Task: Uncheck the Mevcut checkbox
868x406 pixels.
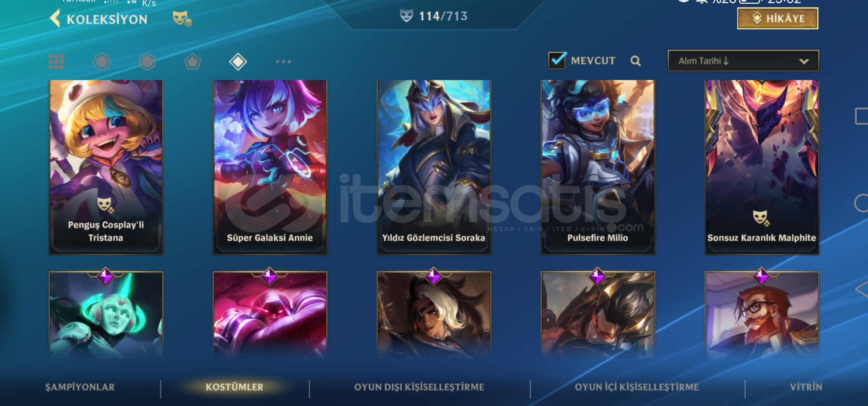Action: pyautogui.click(x=557, y=60)
